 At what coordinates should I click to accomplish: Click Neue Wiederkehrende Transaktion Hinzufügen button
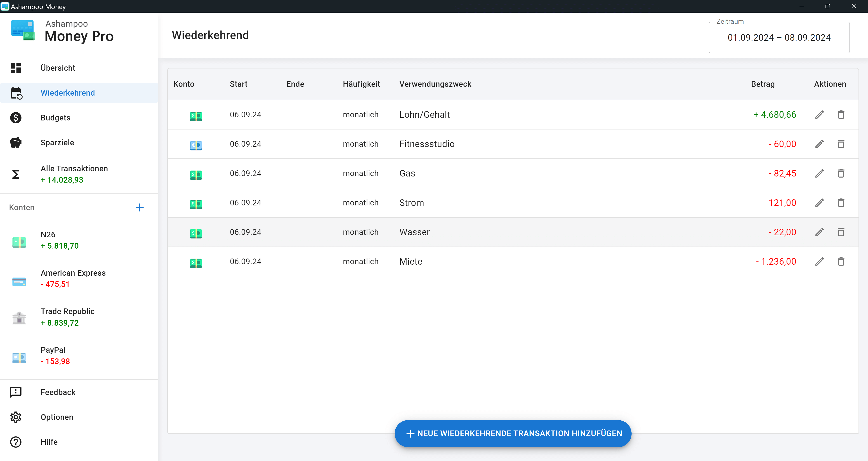pyautogui.click(x=513, y=433)
